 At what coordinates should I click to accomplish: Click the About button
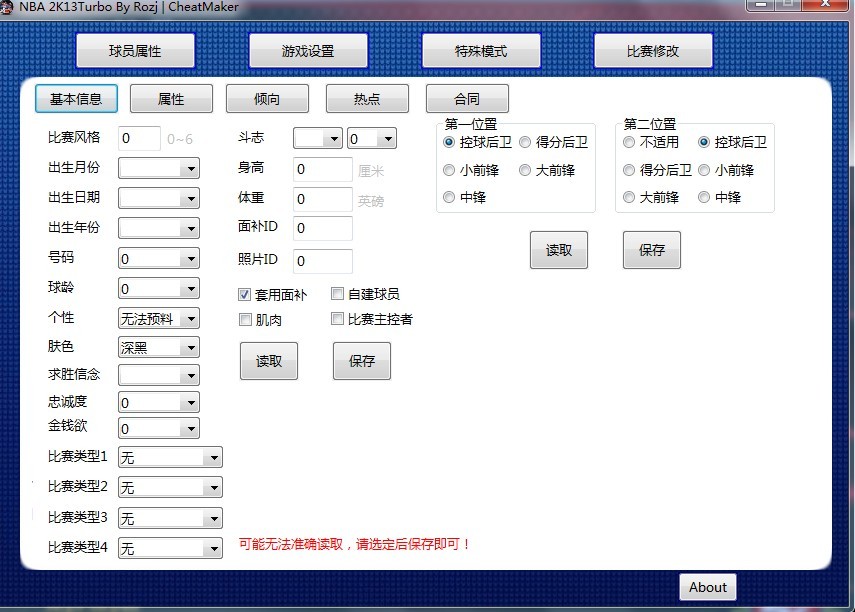point(708,587)
